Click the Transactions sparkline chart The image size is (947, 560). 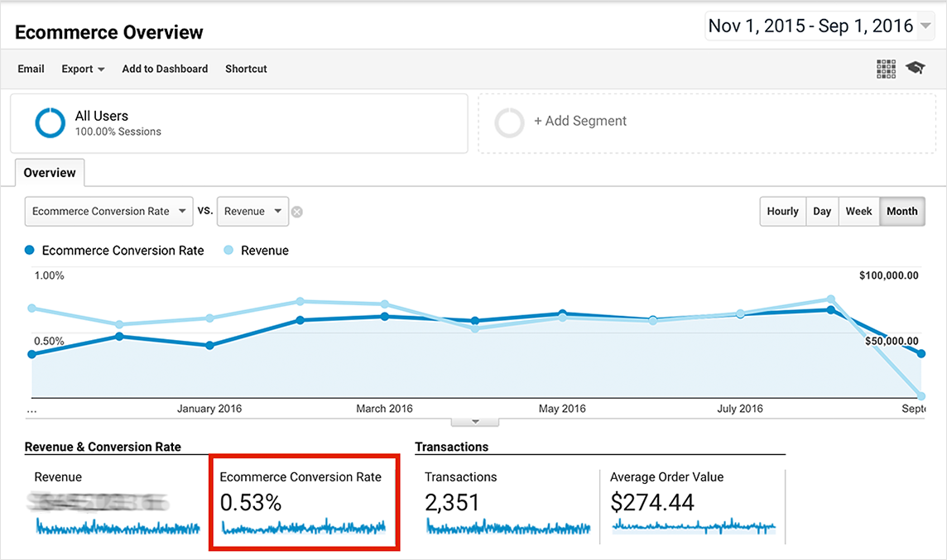[508, 527]
